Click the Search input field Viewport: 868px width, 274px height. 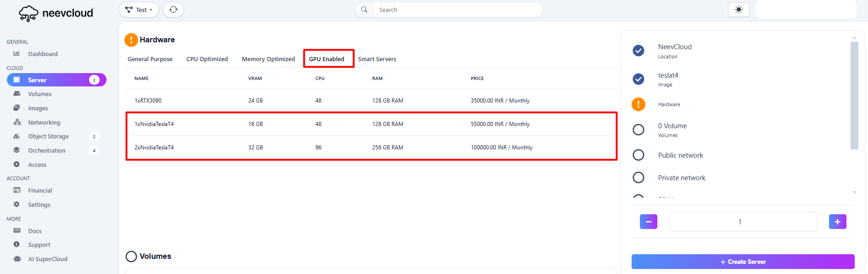coord(457,10)
